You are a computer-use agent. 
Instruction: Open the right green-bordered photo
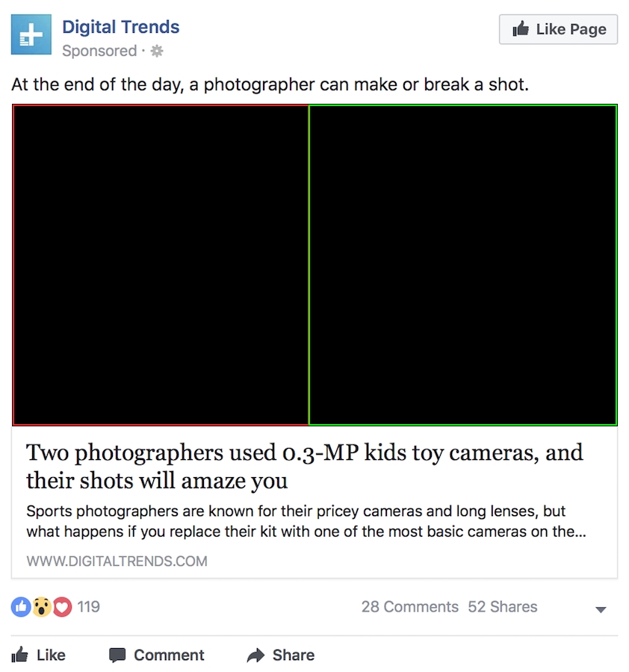pyautogui.click(x=463, y=265)
